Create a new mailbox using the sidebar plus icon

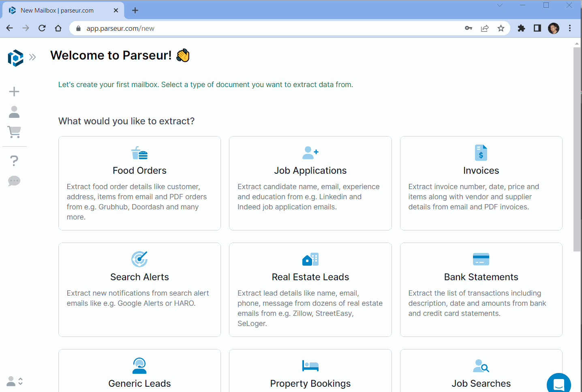tap(14, 91)
